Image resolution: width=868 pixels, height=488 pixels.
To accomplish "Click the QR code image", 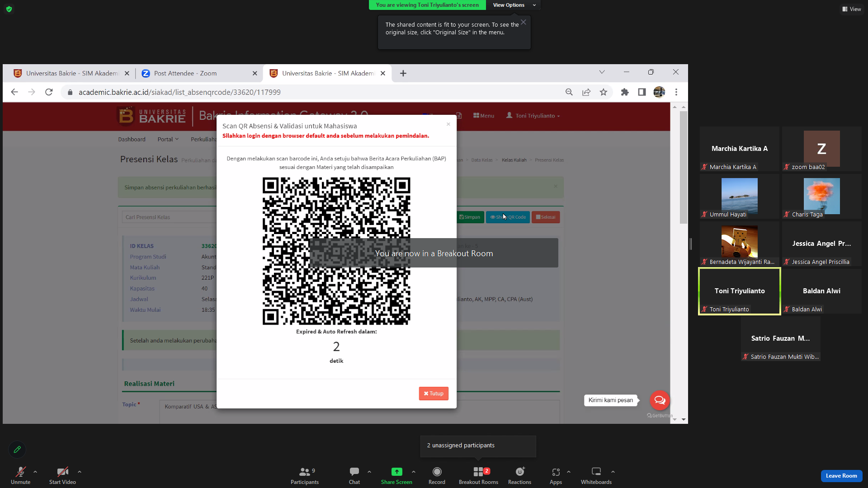I will [336, 251].
